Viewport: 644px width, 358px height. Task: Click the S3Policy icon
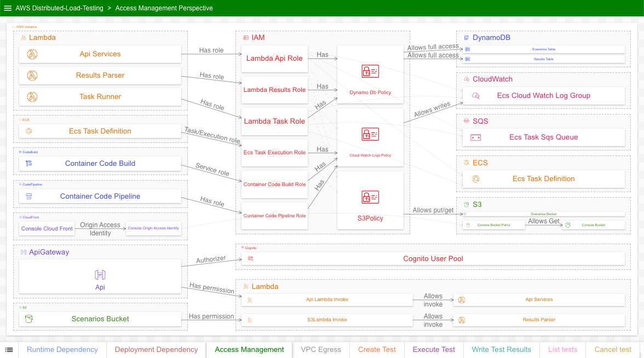(370, 197)
